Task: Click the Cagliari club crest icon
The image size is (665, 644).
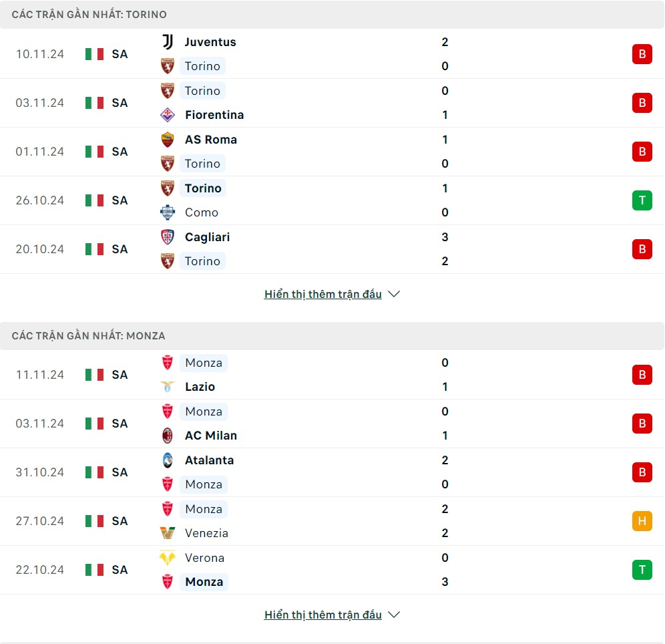Action: pyautogui.click(x=168, y=237)
